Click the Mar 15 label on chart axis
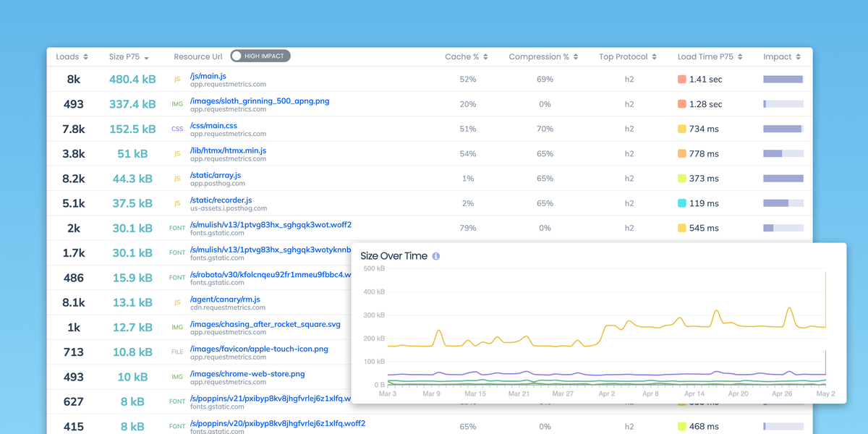The width and height of the screenshot is (868, 434). pyautogui.click(x=475, y=394)
